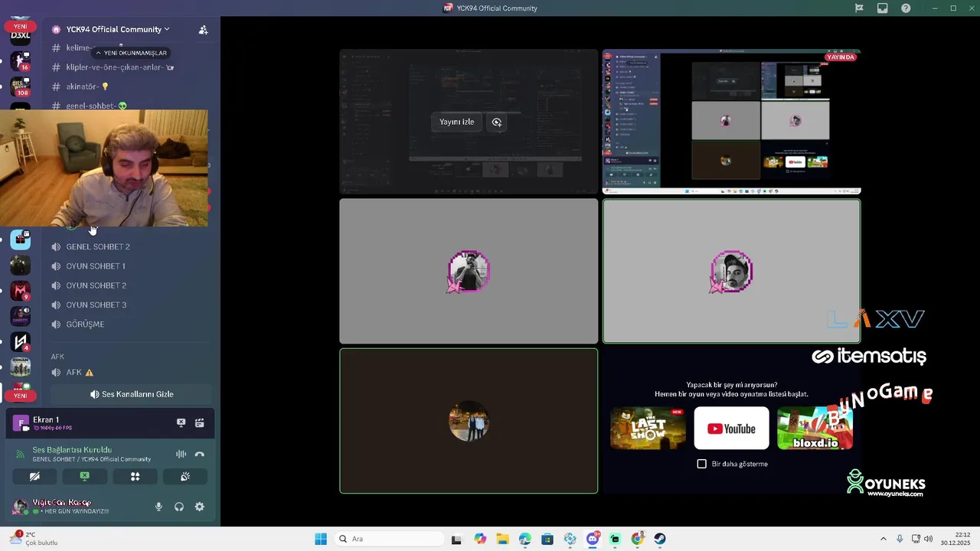Open Steam from the taskbar

(x=659, y=539)
